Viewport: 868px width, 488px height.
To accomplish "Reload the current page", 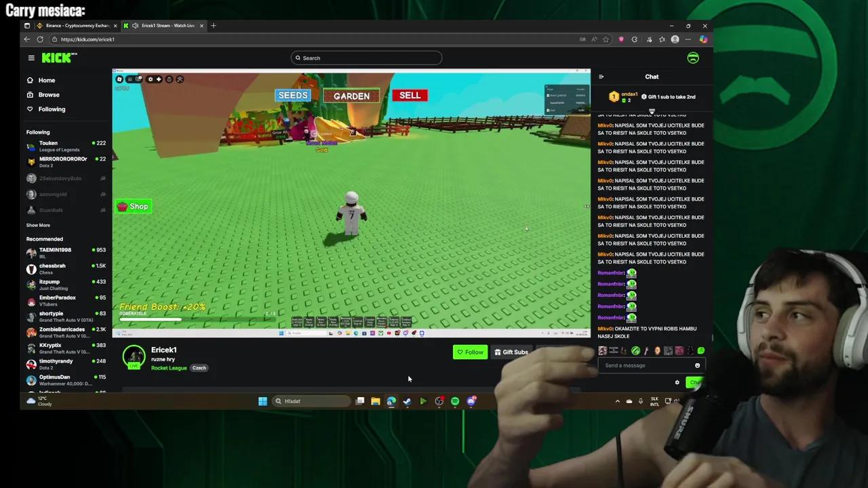I will click(40, 39).
